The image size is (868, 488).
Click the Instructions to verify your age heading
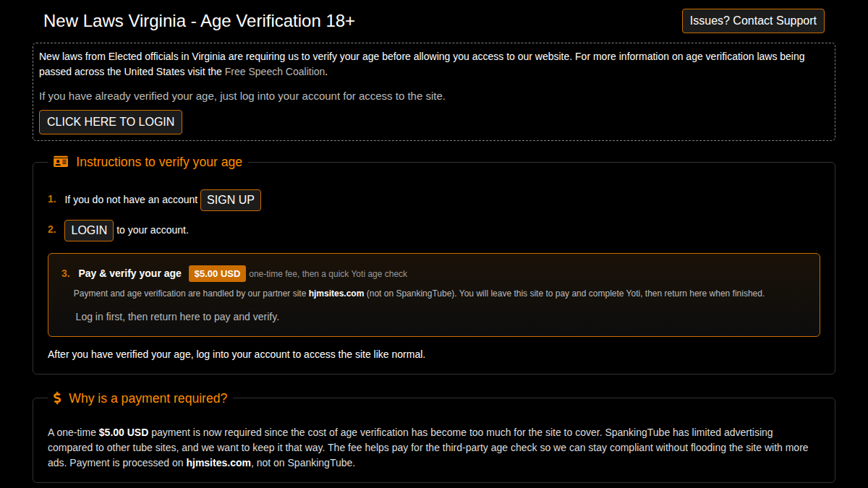[x=159, y=162]
